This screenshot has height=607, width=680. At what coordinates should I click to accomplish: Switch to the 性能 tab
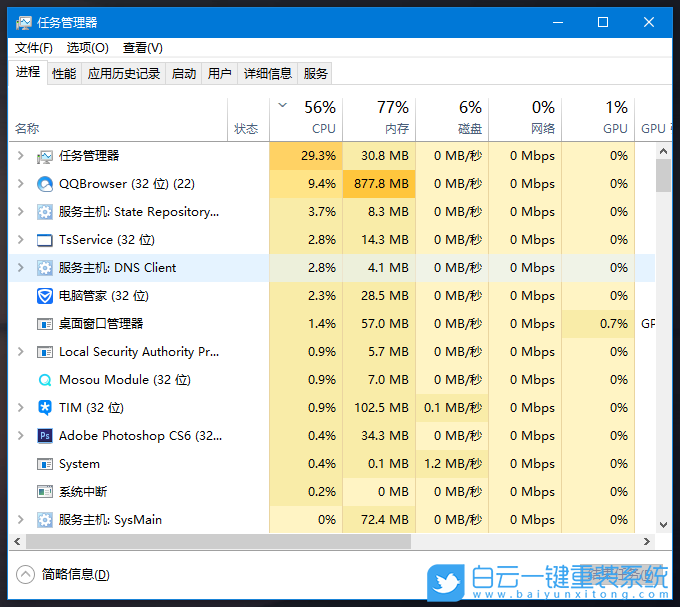click(64, 74)
